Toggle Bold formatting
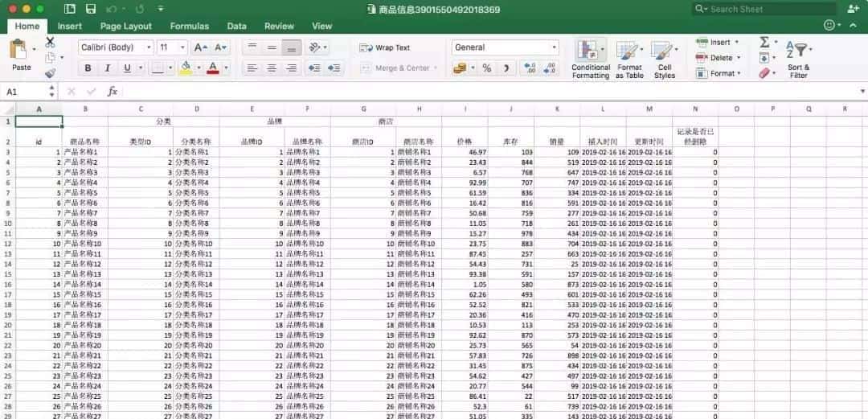Image resolution: width=868 pixels, height=419 pixels. pos(88,68)
